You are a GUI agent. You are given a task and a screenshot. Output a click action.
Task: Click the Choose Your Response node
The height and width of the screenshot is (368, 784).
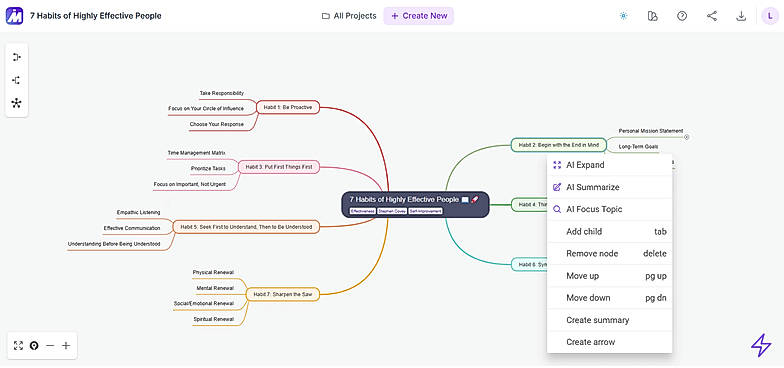(x=216, y=124)
